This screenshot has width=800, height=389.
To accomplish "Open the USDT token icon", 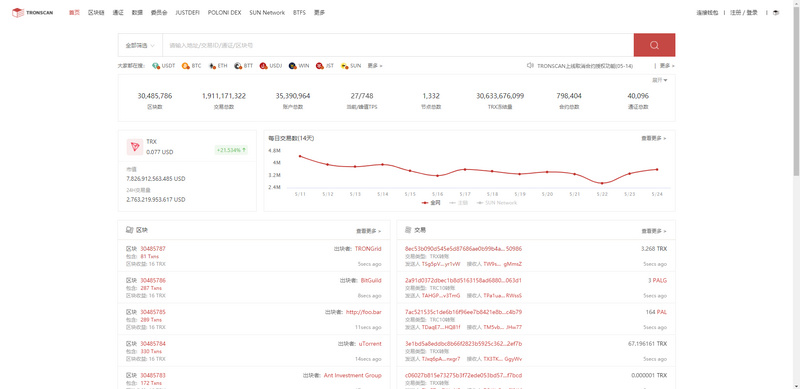I will click(156, 66).
